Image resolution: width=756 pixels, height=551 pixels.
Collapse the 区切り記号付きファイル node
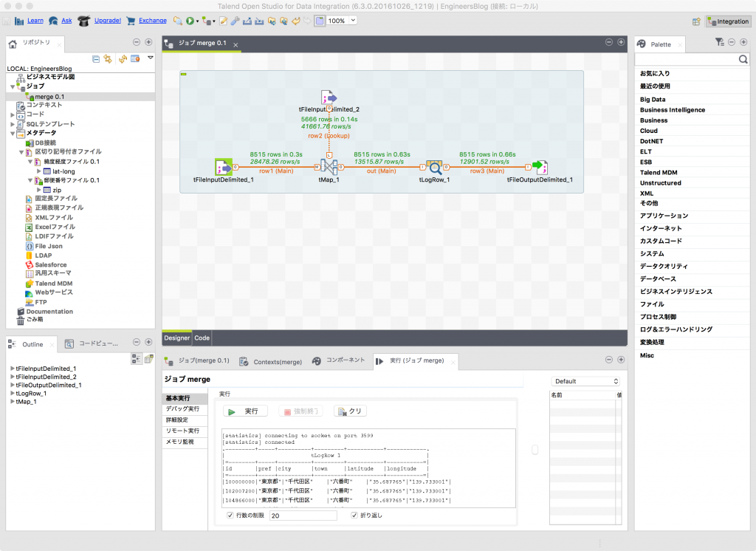click(x=21, y=152)
